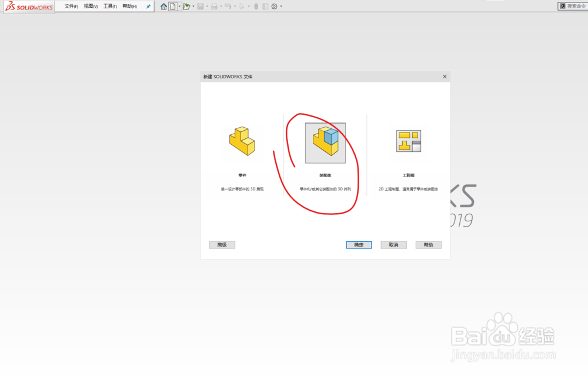Expand the Select tool dropdown arrow
This screenshot has width=588, height=375.
pyautogui.click(x=249, y=6)
